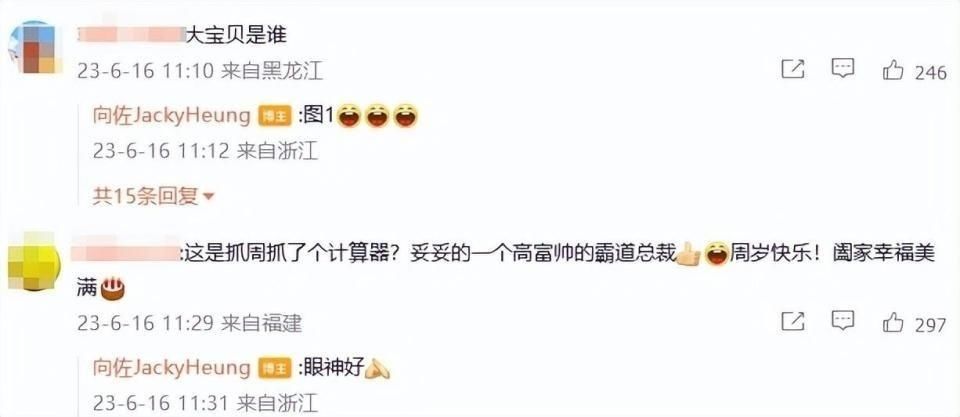This screenshot has height=417, width=960.
Task: Open 向佐JackyHeung profile from 眼神好 reply
Action: [172, 368]
